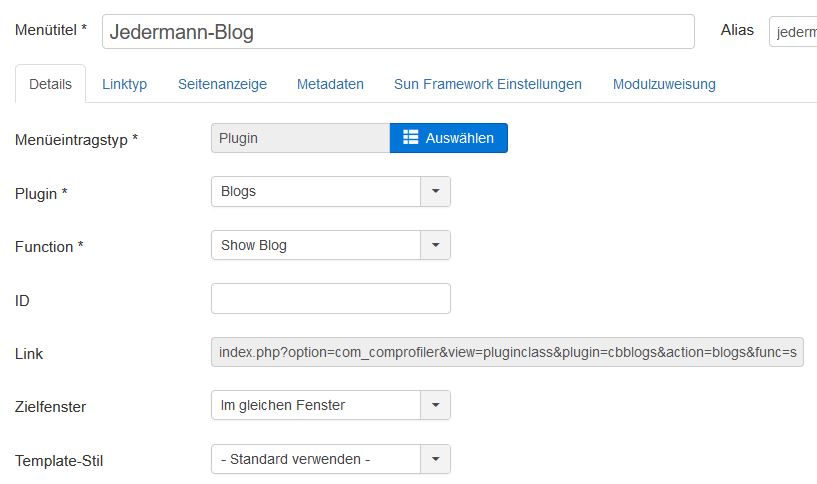Click the Show Blog function selector
This screenshot has width=817, height=484.
[331, 245]
